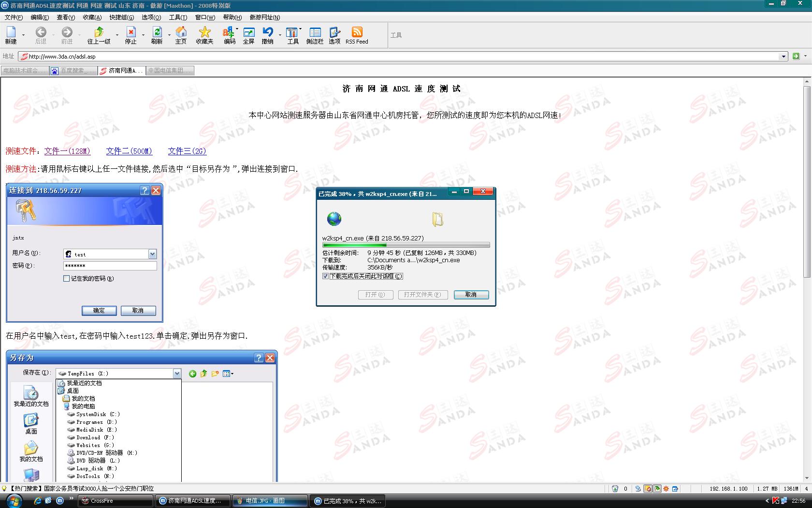Click the 密码 password field
This screenshot has height=508, width=812.
tap(110, 266)
